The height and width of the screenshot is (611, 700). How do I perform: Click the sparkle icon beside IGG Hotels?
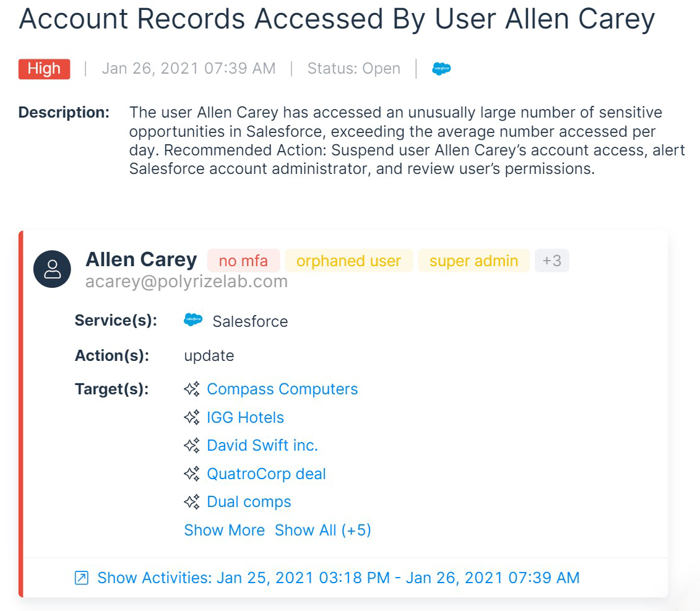click(191, 417)
